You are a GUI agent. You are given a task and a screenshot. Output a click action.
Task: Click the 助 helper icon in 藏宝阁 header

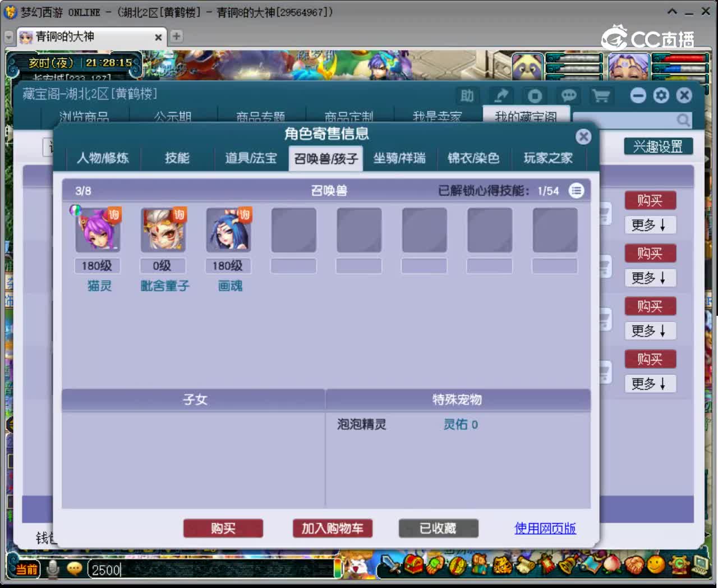pyautogui.click(x=467, y=96)
